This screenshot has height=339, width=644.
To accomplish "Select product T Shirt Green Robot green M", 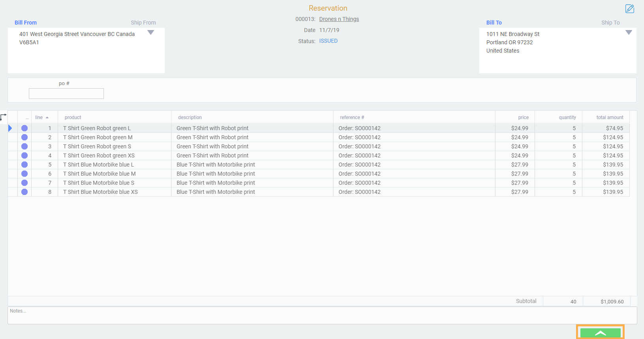I will 98,137.
